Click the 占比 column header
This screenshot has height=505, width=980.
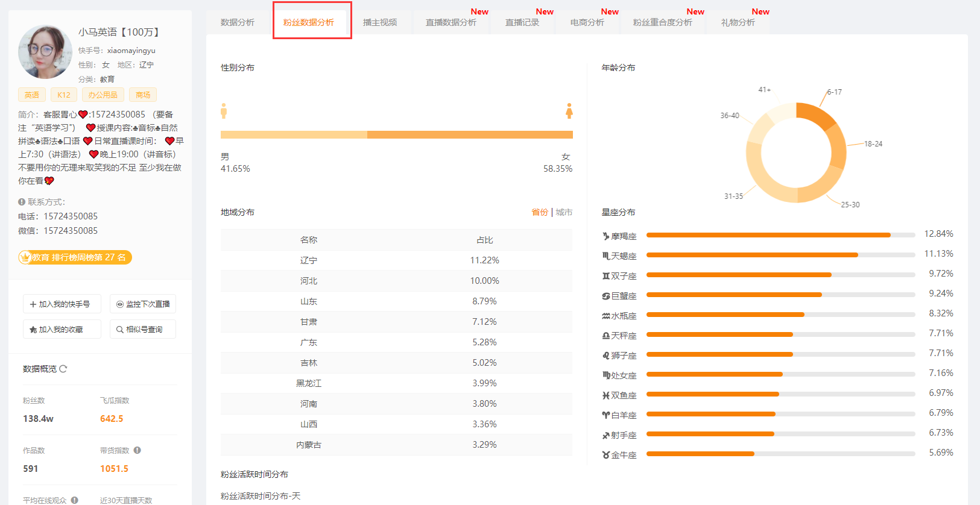(x=485, y=240)
